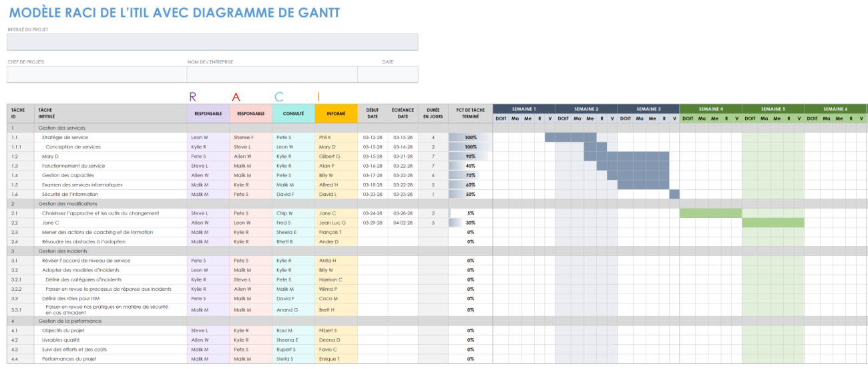
Task: Click the Chip W cell
Action: (293, 213)
